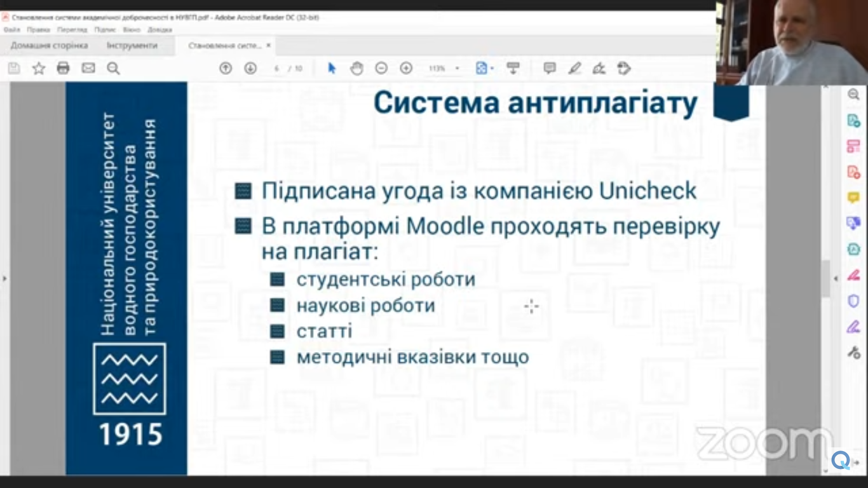The image size is (868, 488).
Task: Select the highlight text pen tool
Action: pos(574,69)
